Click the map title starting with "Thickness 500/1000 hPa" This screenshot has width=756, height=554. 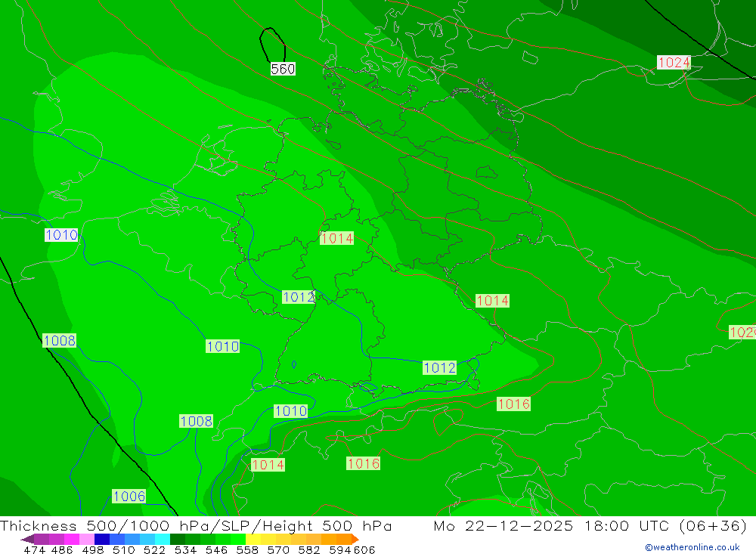click(x=196, y=525)
